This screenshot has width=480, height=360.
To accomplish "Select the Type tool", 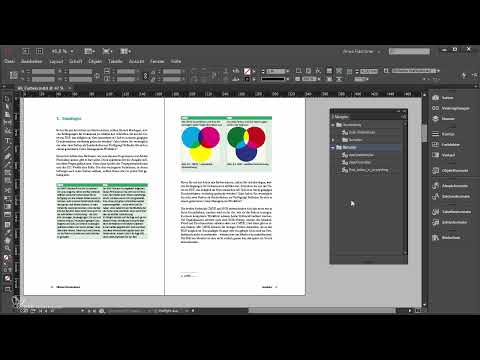I will coord(7,140).
